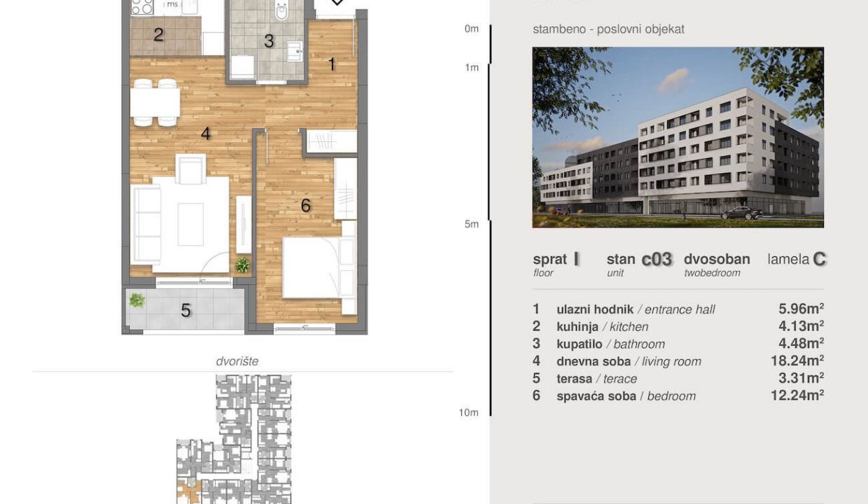Click the 5m scale marker
The width and height of the screenshot is (868, 504).
[x=472, y=224]
